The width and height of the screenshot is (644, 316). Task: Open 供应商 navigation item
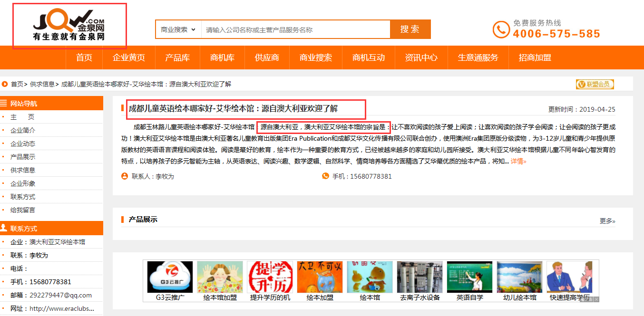coord(267,57)
